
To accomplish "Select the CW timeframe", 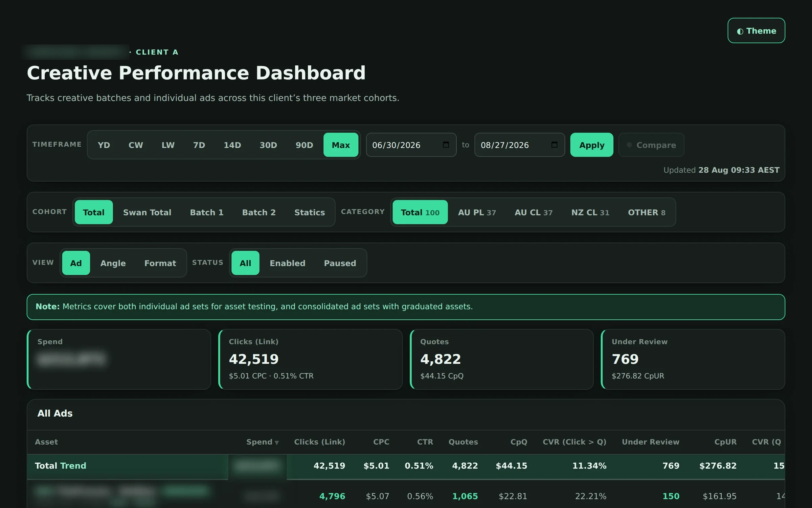I will point(136,145).
